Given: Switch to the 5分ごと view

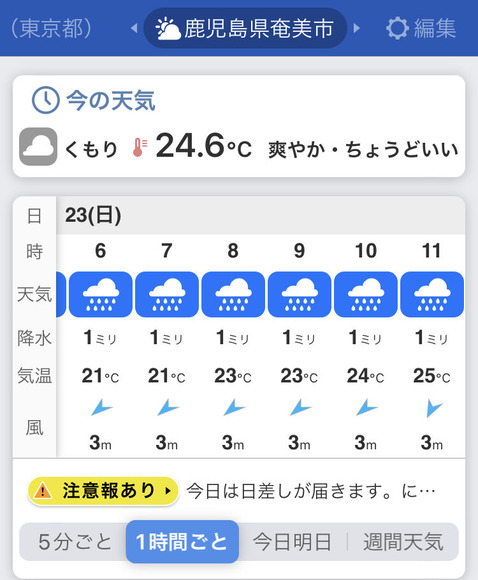Looking at the screenshot, I should click(74, 542).
